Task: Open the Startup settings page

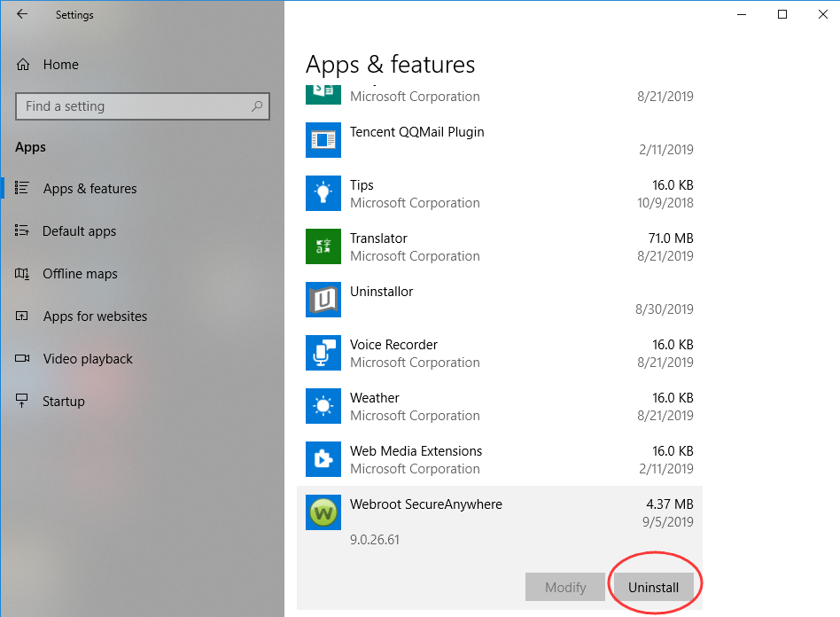Action: coord(64,402)
